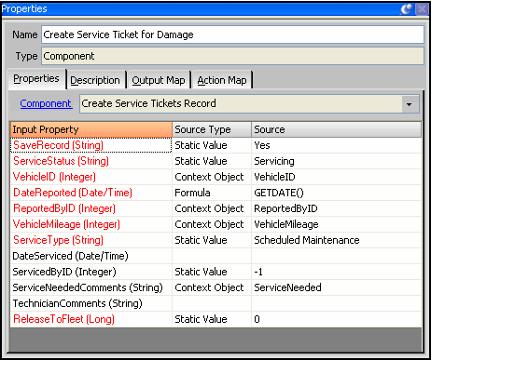Click the 'ReportedByID' source cell

click(336, 209)
